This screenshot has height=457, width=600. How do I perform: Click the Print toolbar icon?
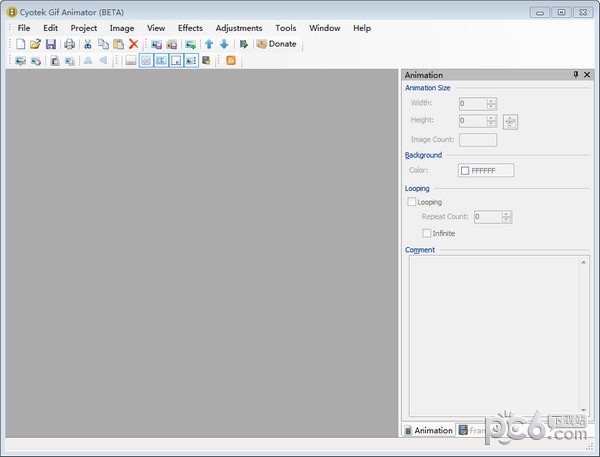click(69, 44)
